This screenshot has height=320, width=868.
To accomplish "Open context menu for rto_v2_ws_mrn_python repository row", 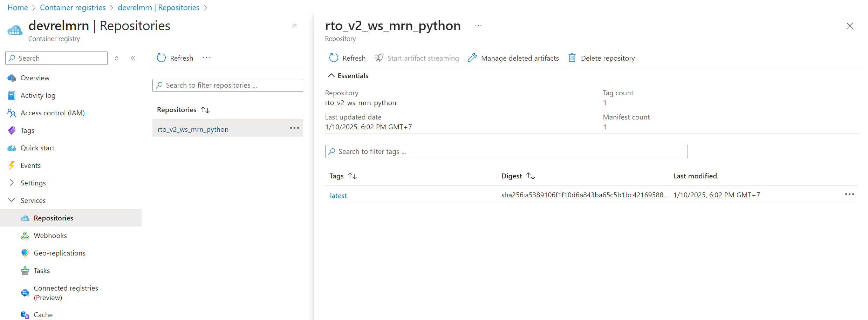I will (x=294, y=128).
